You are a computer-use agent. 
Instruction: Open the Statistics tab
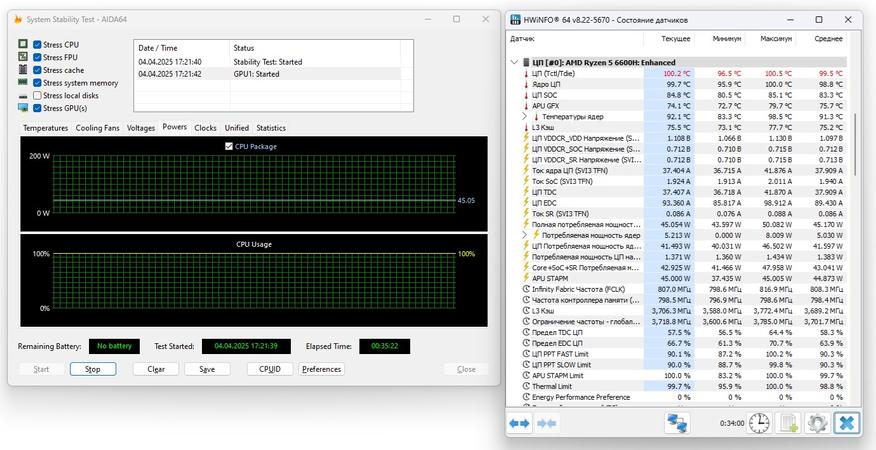[x=271, y=128]
